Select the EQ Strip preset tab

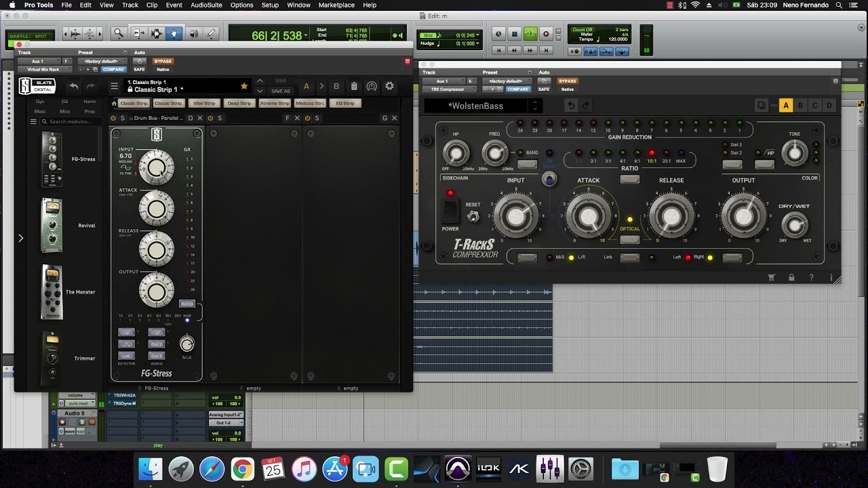point(345,103)
